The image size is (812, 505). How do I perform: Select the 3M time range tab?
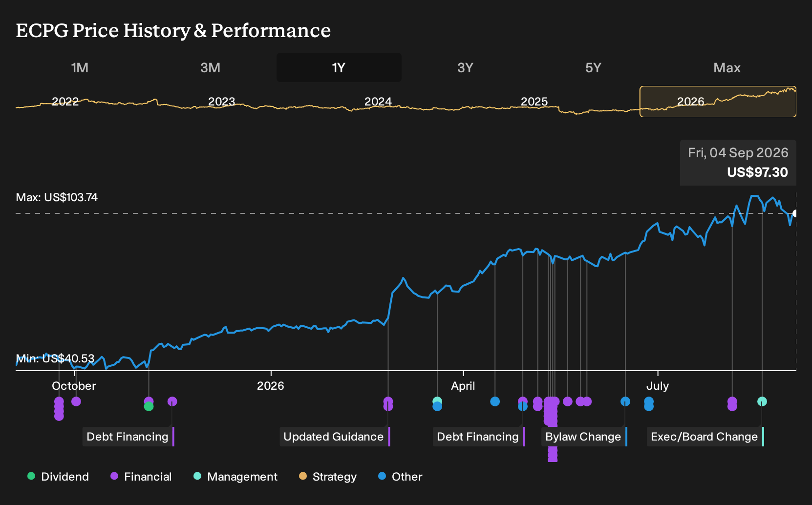[210, 67]
